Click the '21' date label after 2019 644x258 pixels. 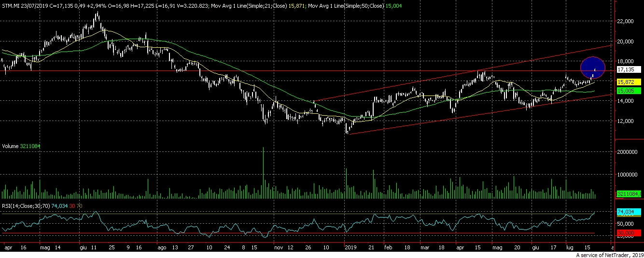(x=370, y=247)
